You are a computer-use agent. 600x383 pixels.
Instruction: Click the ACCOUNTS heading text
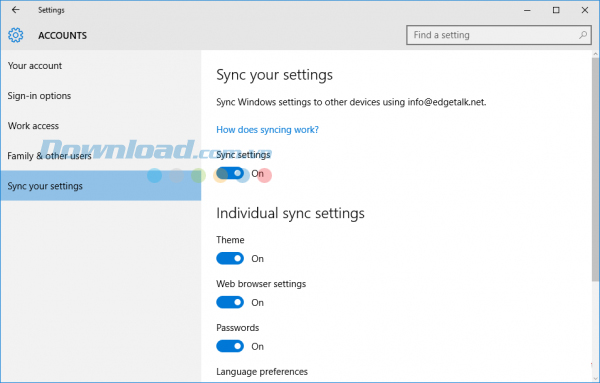62,36
